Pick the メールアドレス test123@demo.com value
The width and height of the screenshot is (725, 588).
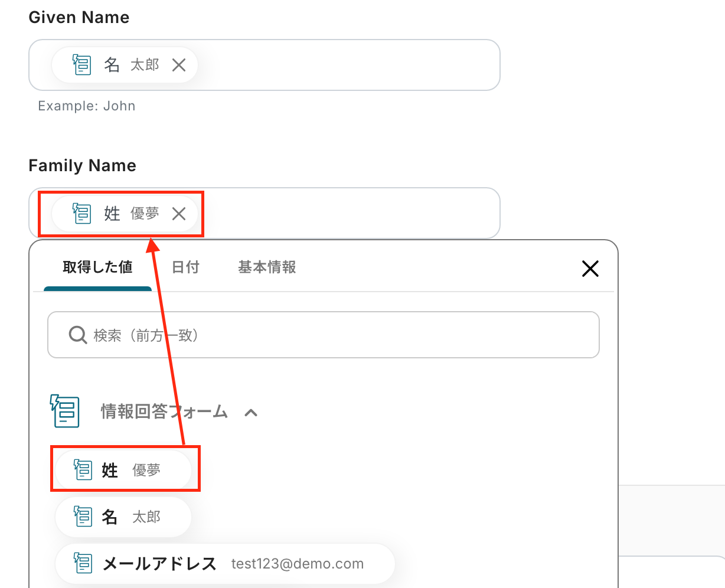tap(224, 564)
